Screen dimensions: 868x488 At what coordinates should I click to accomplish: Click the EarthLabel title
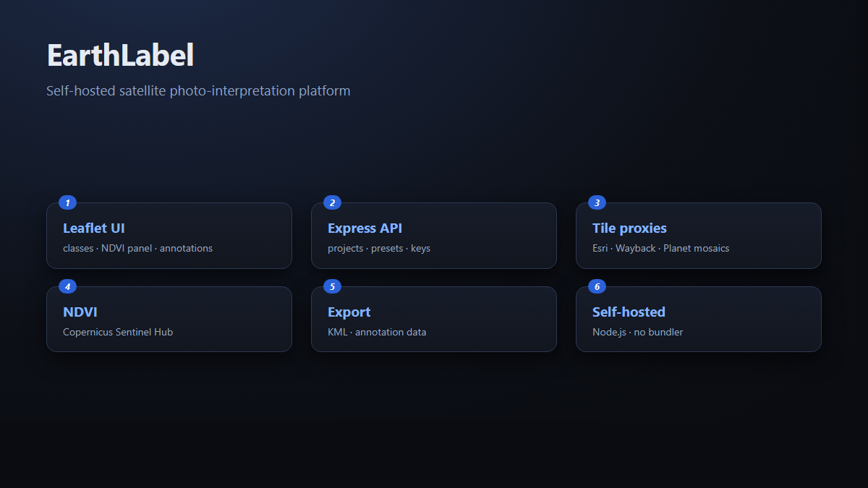[x=120, y=56]
